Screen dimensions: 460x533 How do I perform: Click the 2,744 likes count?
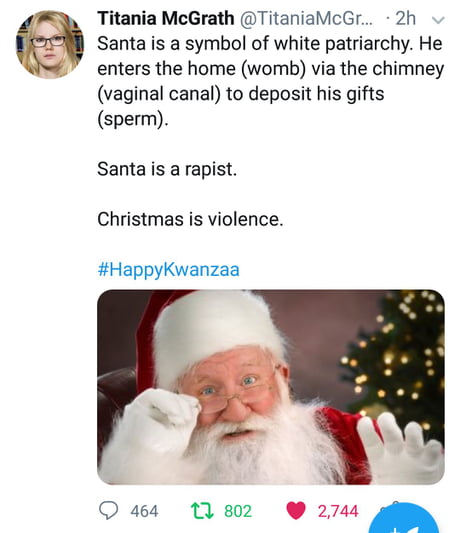point(338,511)
